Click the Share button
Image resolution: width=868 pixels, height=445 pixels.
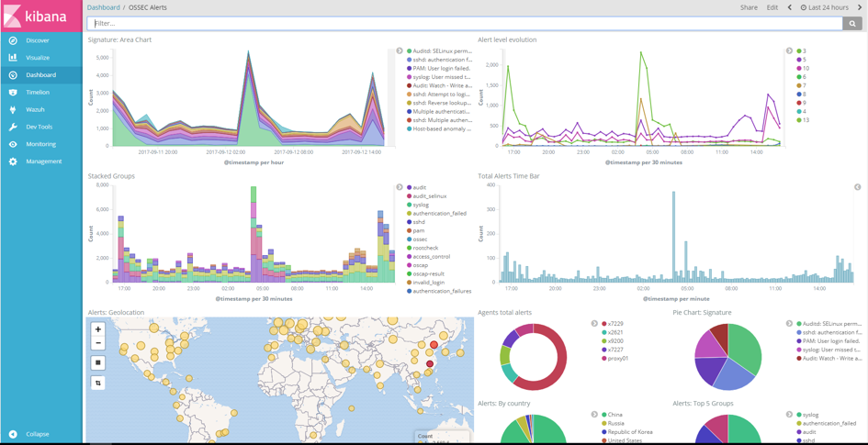749,7
